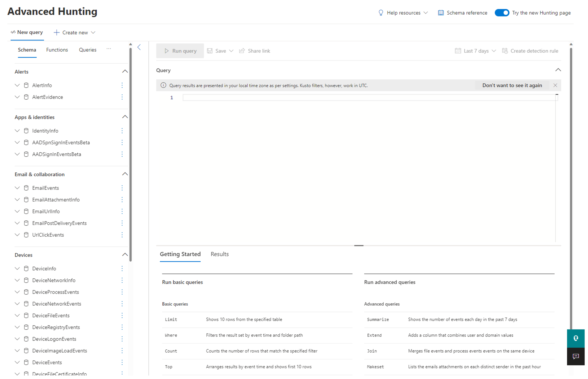
Task: Expand the Alerts schema section
Action: coord(125,71)
